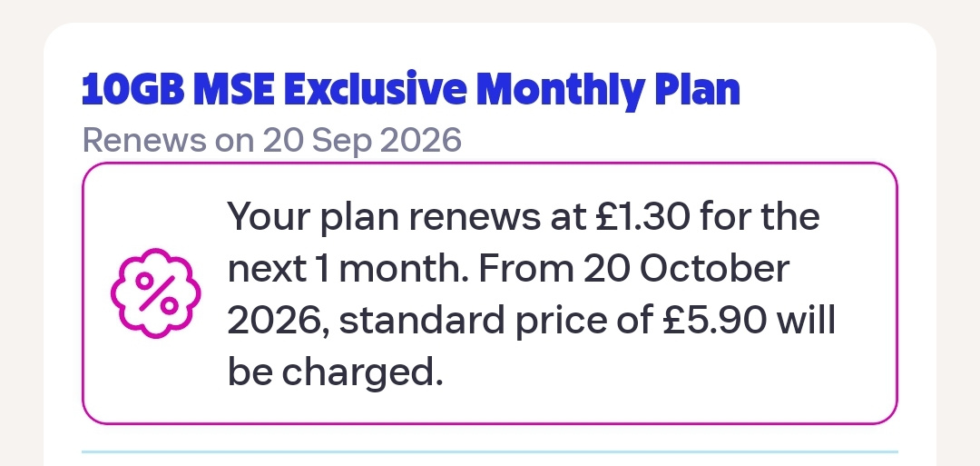980x466 pixels.
Task: Click the 'be charged.' final line
Action: pyautogui.click(x=335, y=372)
